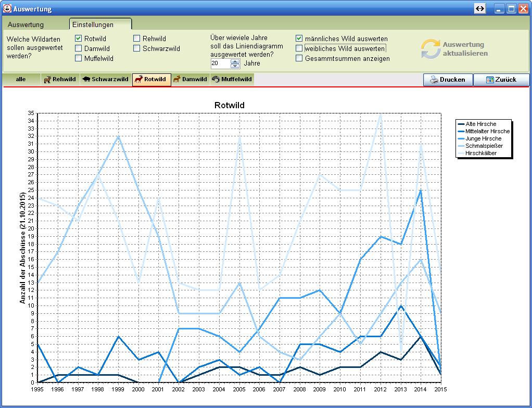Screen dimensions: 532x408
Task: Click the application icon in the title bar
Action: [x=7, y=9]
